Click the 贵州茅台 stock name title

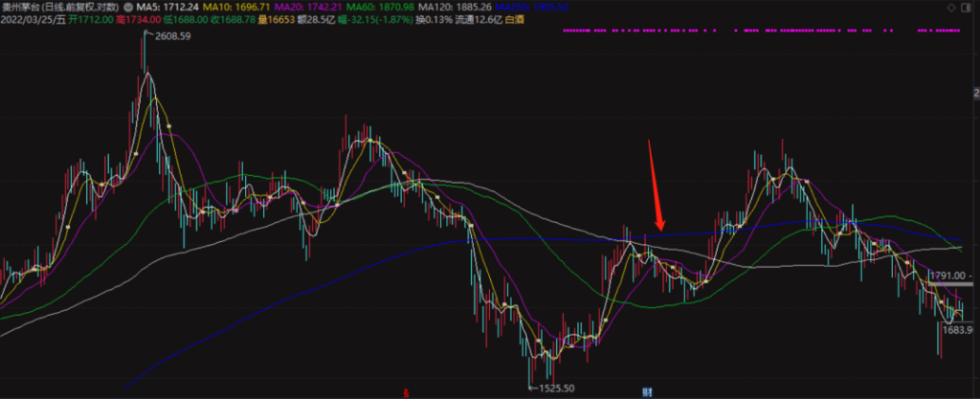[21, 7]
